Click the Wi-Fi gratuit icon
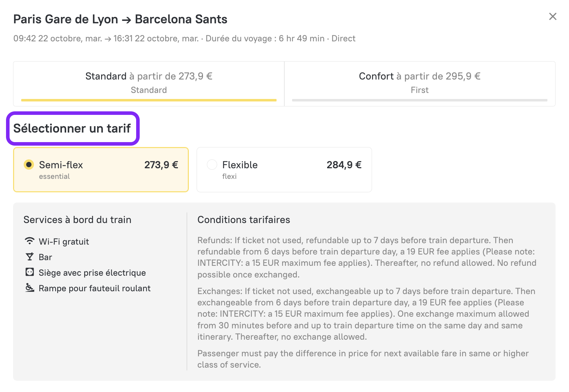Viewport: 569px width, 392px height. pos(30,241)
